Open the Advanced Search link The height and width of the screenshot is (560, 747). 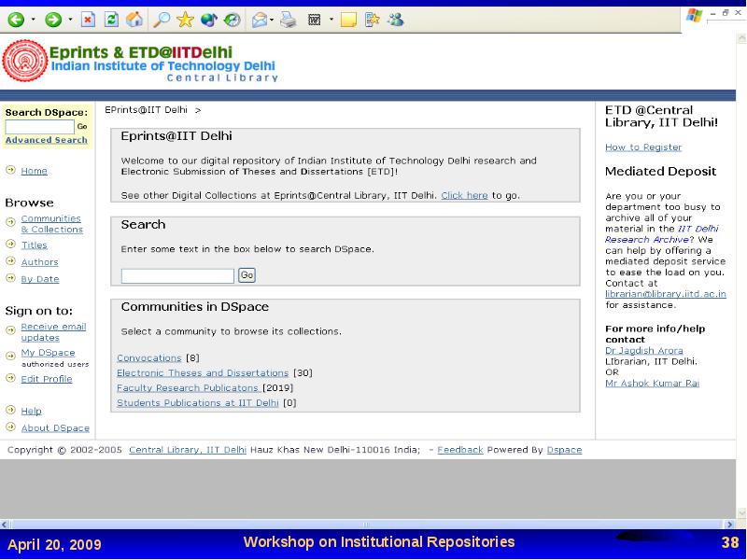(46, 140)
